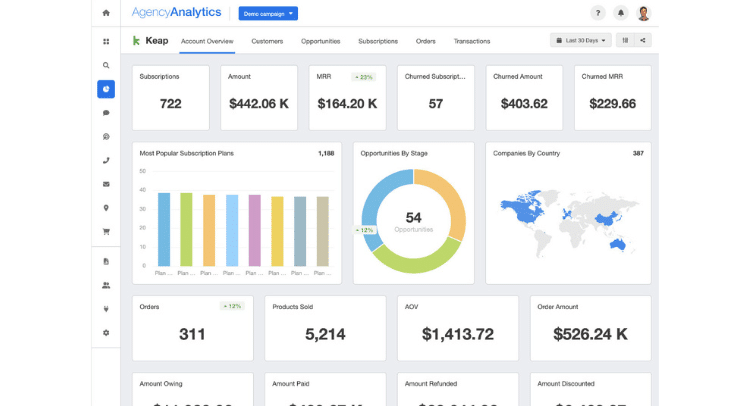The height and width of the screenshot is (406, 750).
Task: Click the Amount Discounted card label
Action: pos(566,384)
